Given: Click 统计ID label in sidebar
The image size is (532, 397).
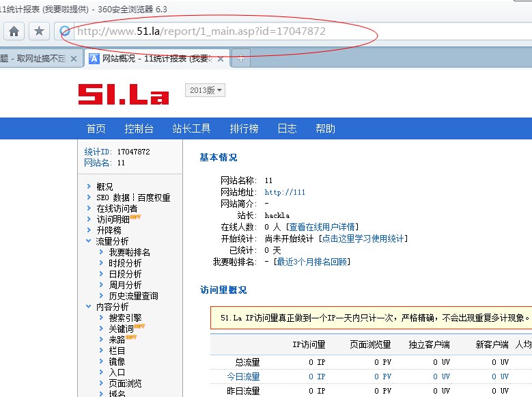Looking at the screenshot, I should pos(98,152).
